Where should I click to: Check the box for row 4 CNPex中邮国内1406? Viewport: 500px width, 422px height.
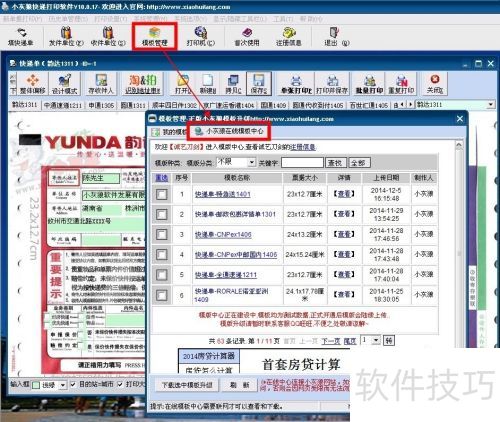pyautogui.click(x=162, y=254)
